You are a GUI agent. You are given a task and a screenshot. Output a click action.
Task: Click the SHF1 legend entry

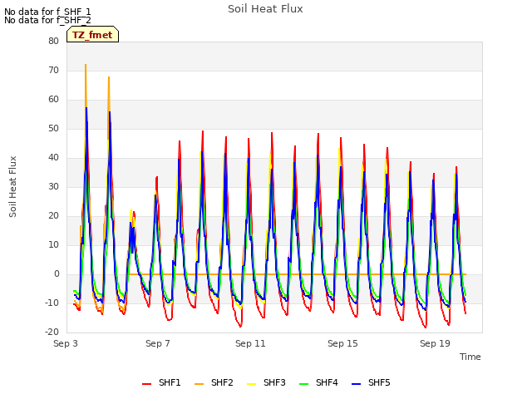[161, 382]
